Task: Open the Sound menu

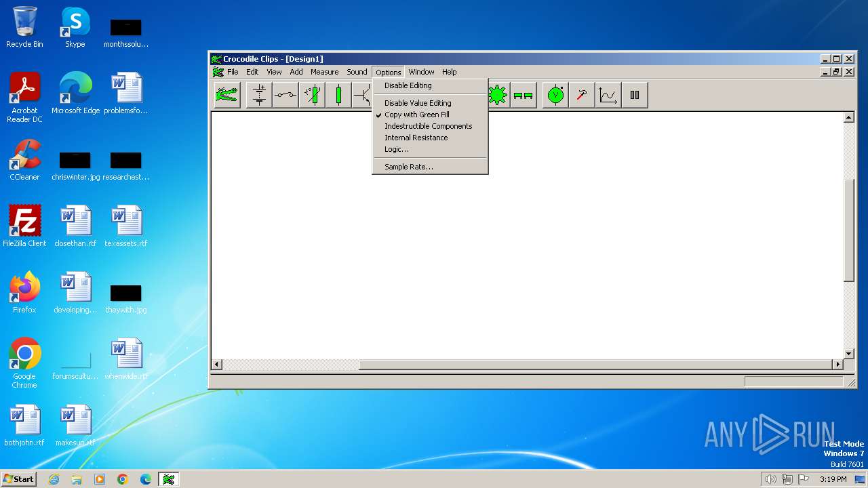Action: (357, 72)
